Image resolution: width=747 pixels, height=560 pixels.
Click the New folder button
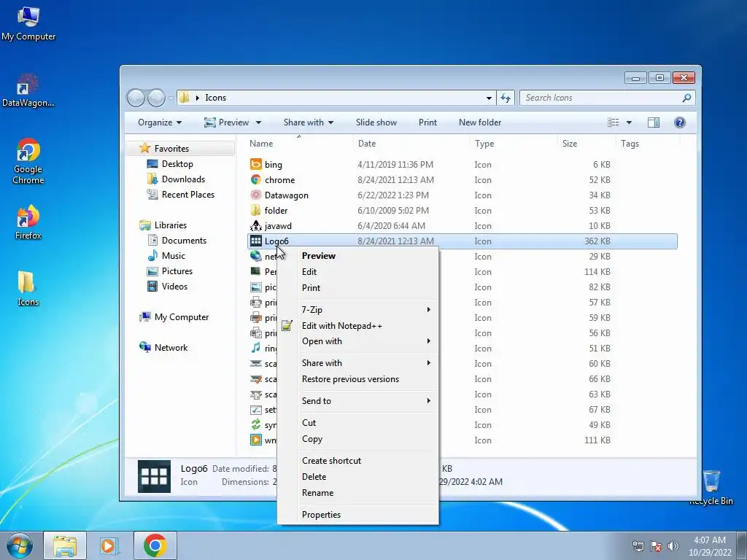[480, 122]
